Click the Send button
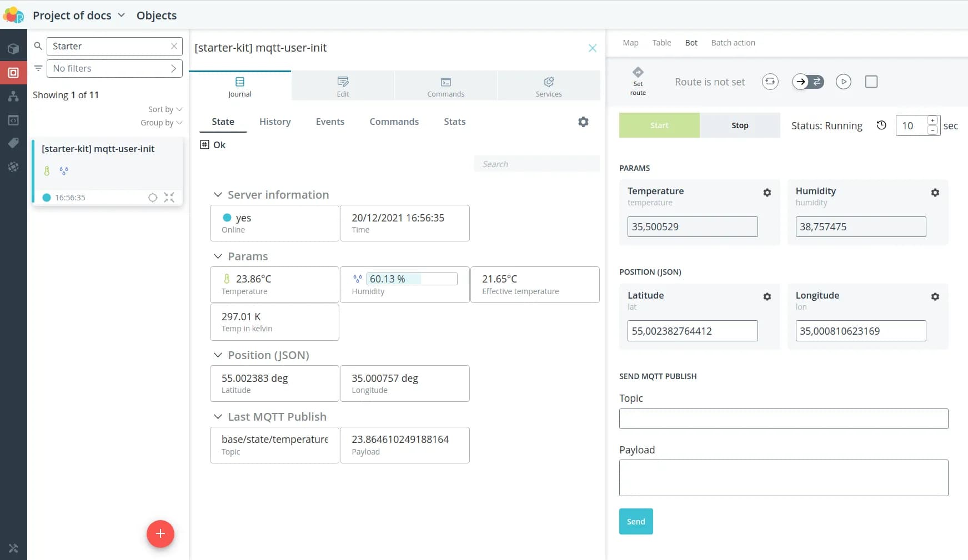This screenshot has height=560, width=968. click(x=636, y=522)
